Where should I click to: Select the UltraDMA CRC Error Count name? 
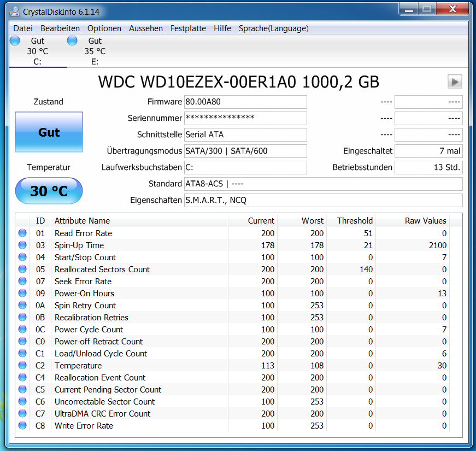point(102,414)
